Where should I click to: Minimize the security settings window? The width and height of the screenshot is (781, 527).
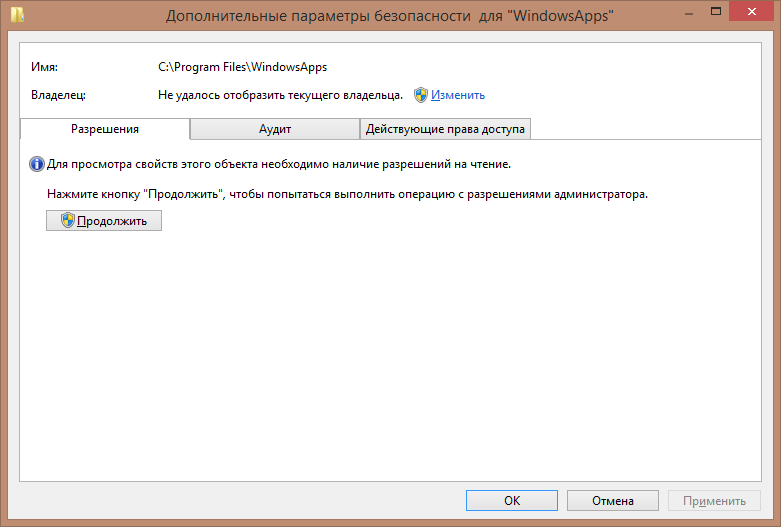pos(689,12)
